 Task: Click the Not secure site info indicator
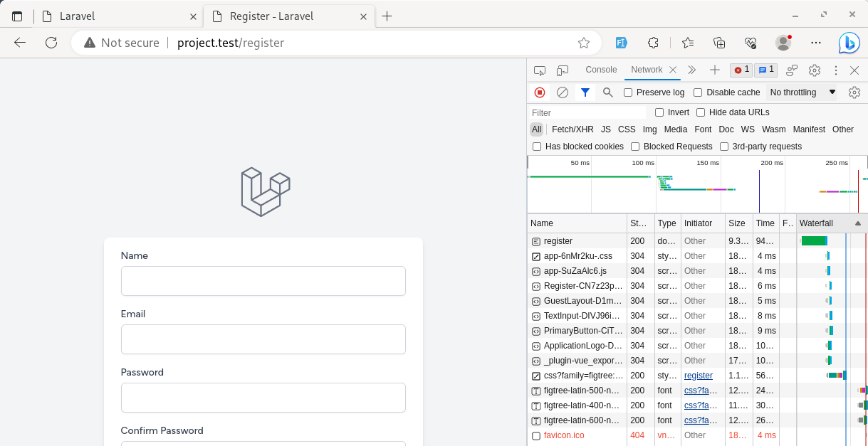click(x=121, y=43)
